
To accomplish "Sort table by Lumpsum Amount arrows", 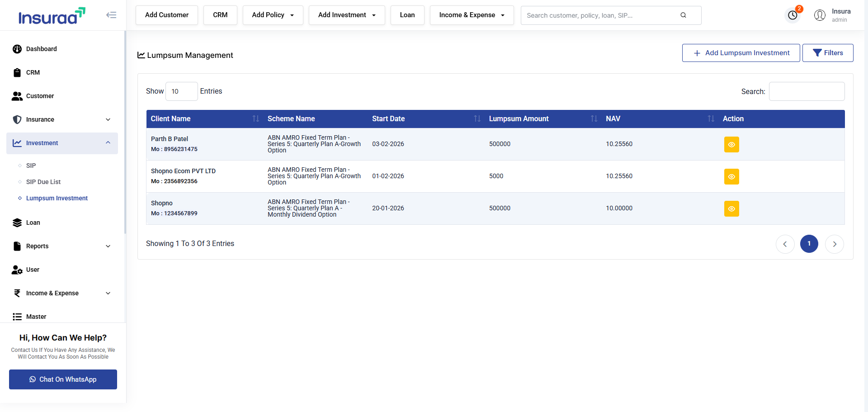I will [x=594, y=118].
